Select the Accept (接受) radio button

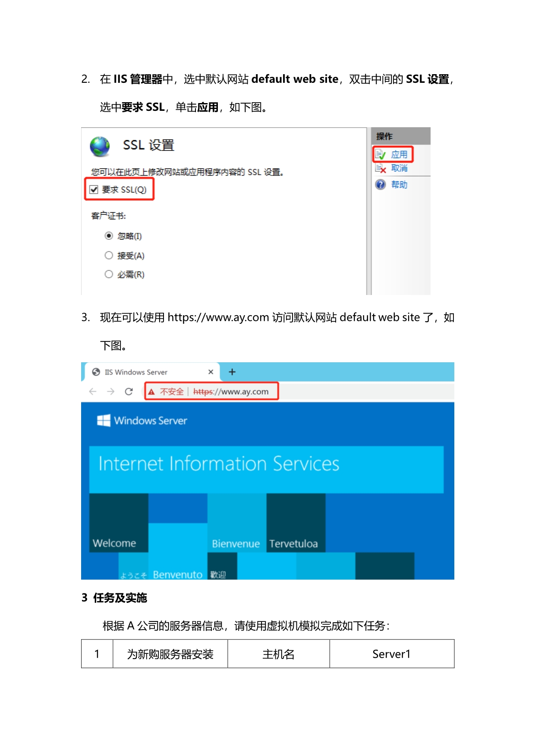click(109, 255)
